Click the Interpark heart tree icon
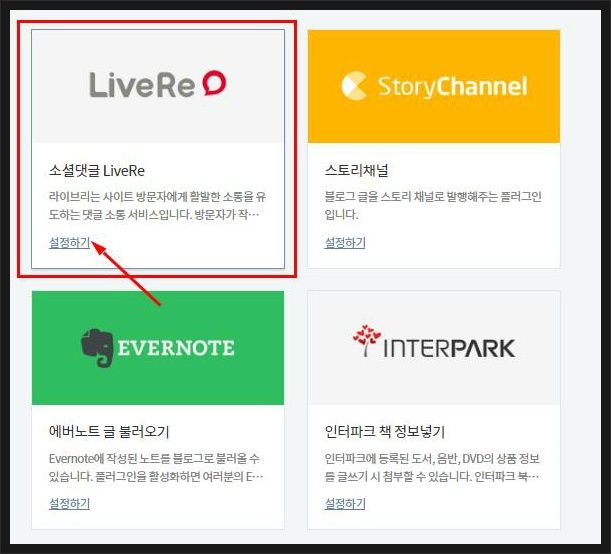The image size is (611, 554). point(367,340)
